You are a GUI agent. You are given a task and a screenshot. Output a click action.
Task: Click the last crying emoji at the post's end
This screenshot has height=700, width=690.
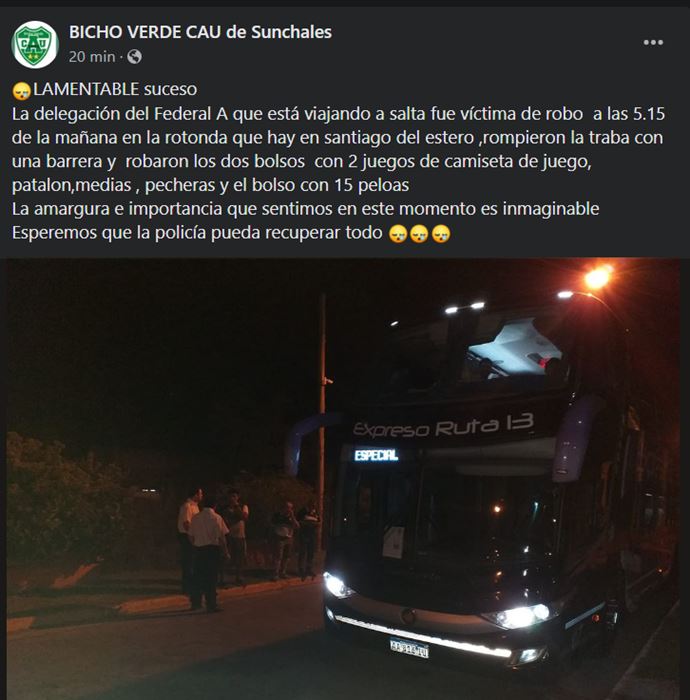coord(441,233)
